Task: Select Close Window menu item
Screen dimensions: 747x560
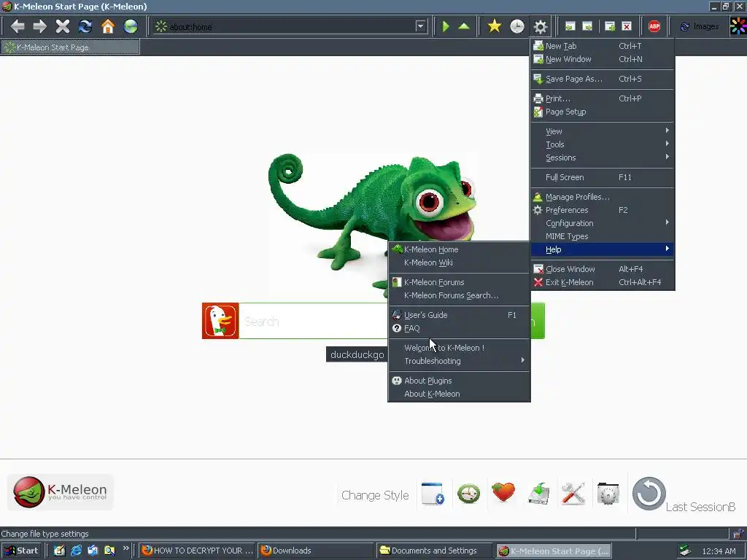Action: click(x=602, y=269)
